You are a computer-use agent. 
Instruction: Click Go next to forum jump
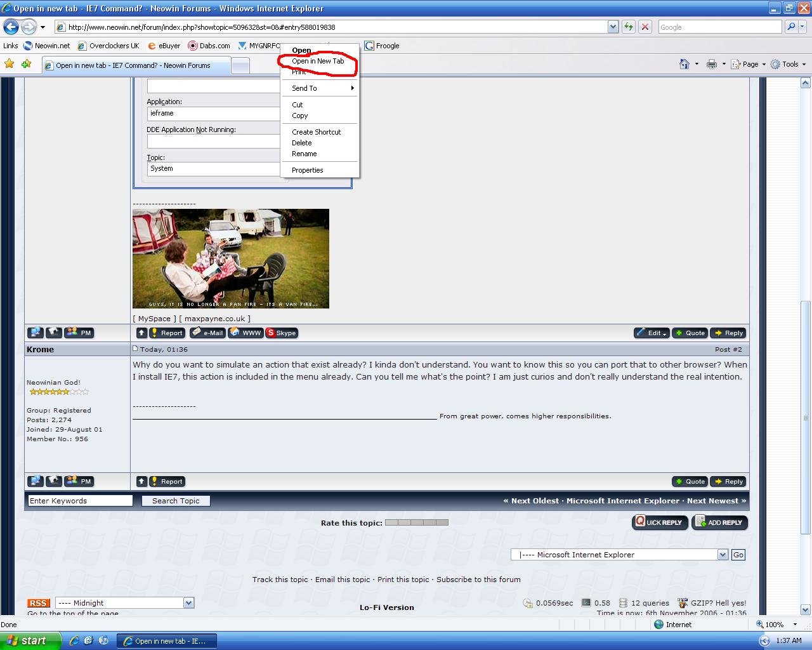tap(738, 555)
